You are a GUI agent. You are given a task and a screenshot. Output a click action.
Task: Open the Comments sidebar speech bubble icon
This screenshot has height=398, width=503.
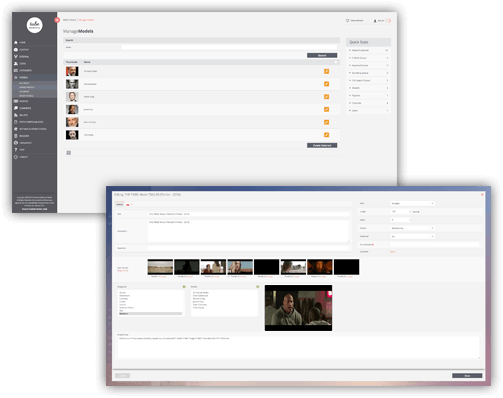pyautogui.click(x=16, y=108)
